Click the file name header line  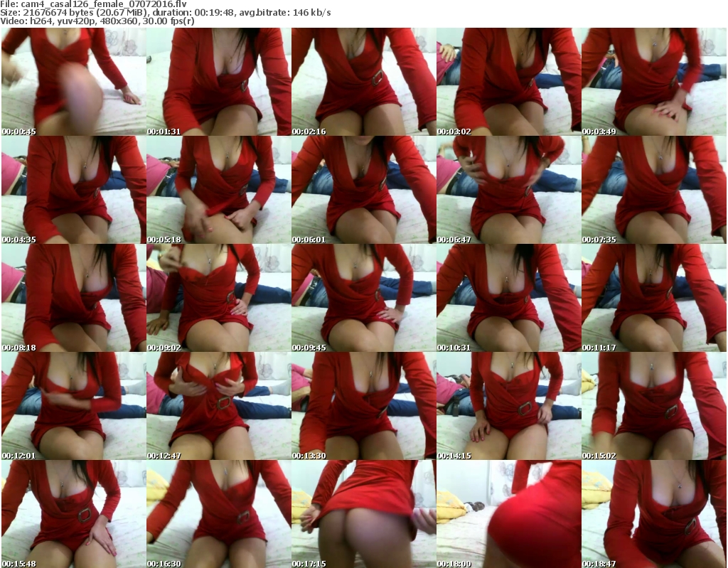93,4
